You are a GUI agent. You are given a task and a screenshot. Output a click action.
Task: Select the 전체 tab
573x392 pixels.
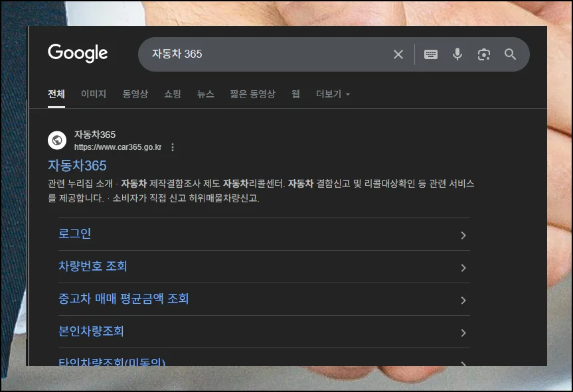point(56,94)
